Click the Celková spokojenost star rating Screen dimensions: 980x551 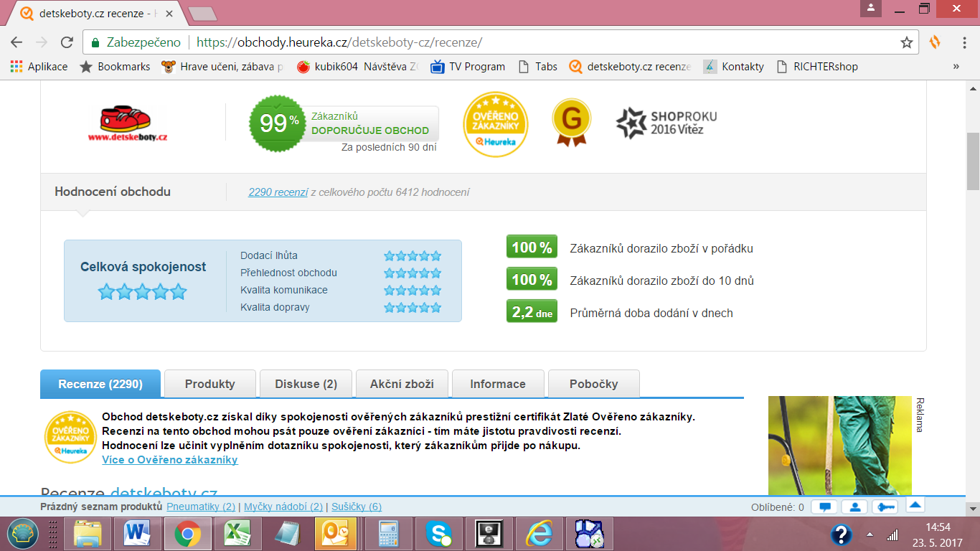[x=143, y=292]
